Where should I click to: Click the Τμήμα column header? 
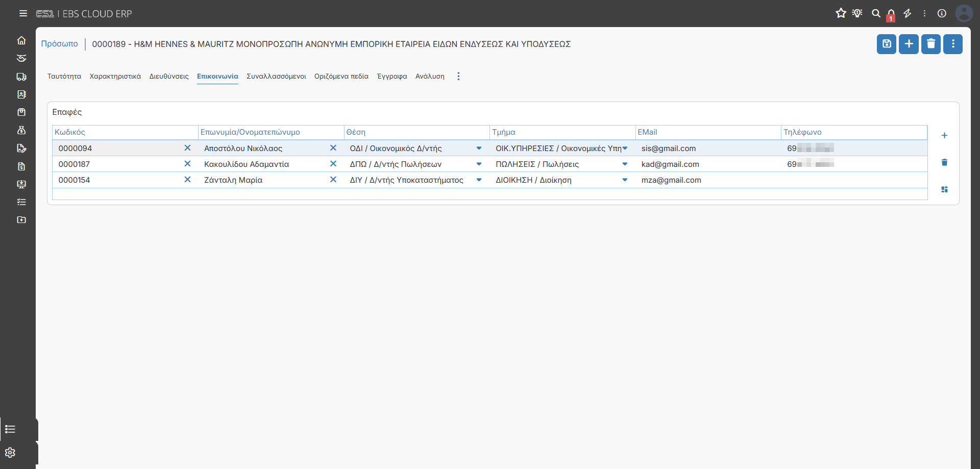tap(562, 132)
